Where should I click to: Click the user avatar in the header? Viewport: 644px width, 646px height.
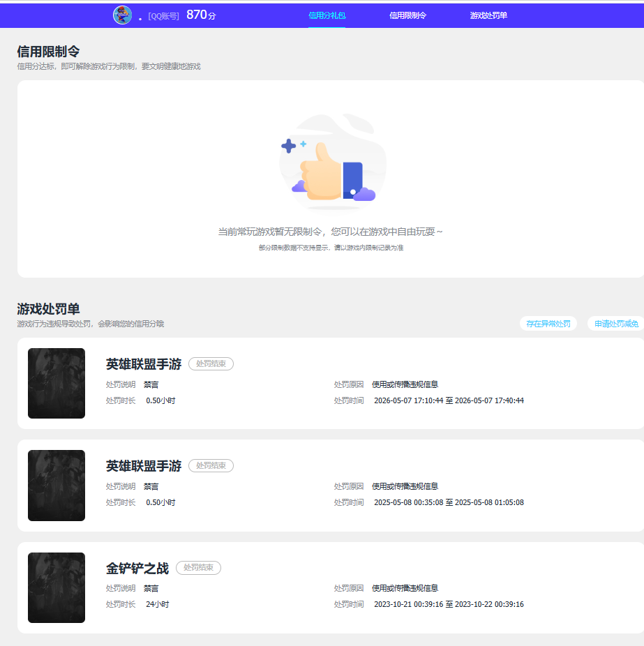[122, 15]
